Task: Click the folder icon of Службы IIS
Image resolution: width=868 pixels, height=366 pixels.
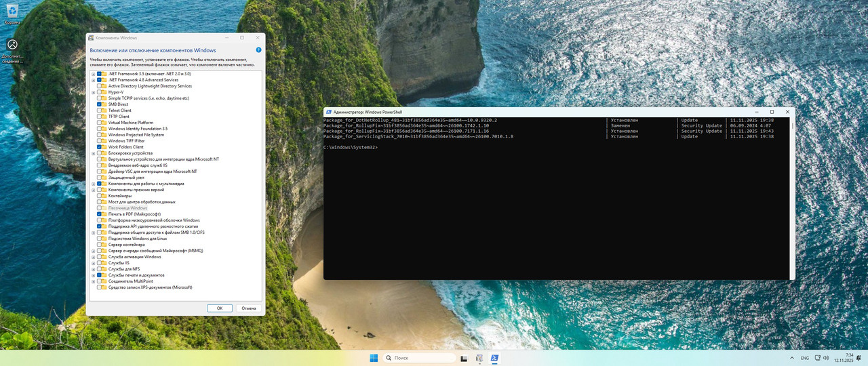Action: (x=104, y=263)
